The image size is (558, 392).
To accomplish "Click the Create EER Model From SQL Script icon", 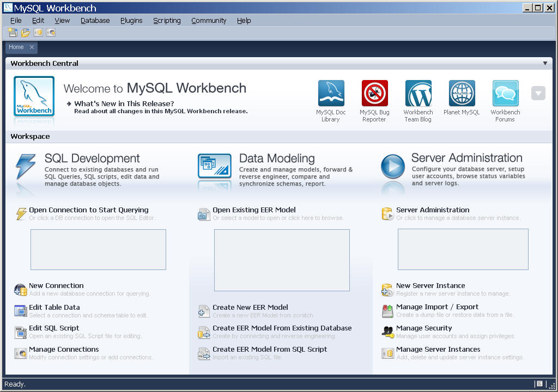I will 204,353.
